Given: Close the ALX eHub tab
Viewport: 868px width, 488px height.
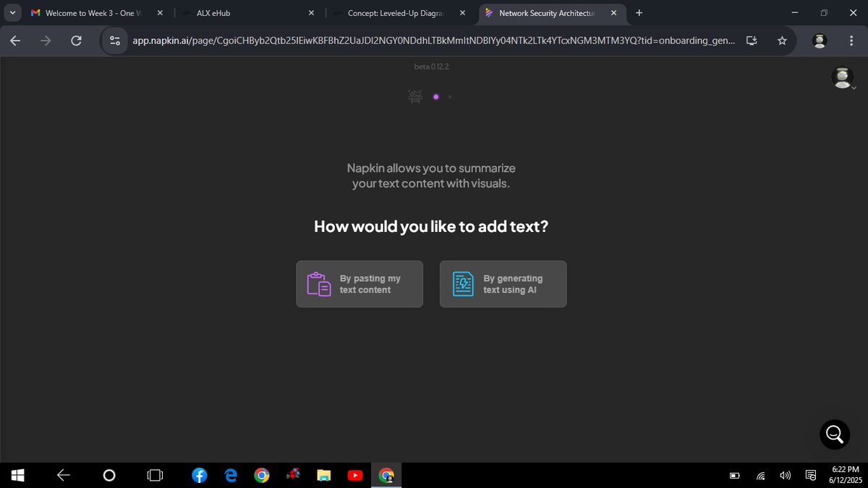Looking at the screenshot, I should 312,13.
